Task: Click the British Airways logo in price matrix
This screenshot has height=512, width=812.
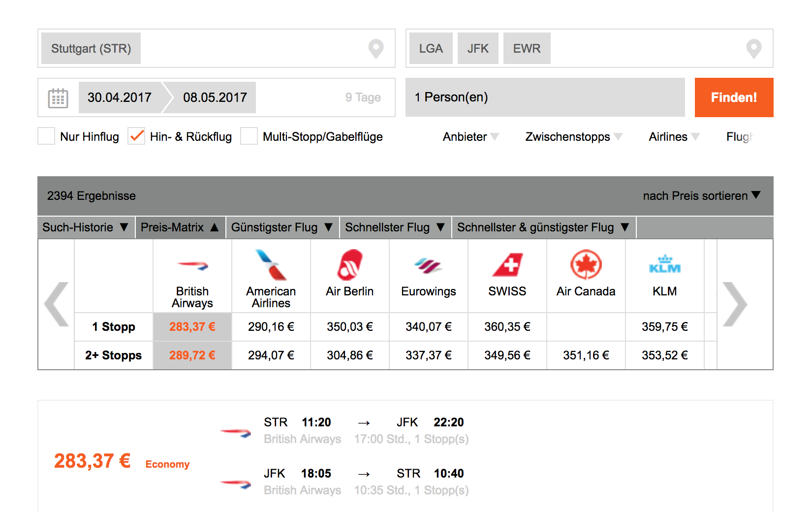Action: tap(192, 266)
